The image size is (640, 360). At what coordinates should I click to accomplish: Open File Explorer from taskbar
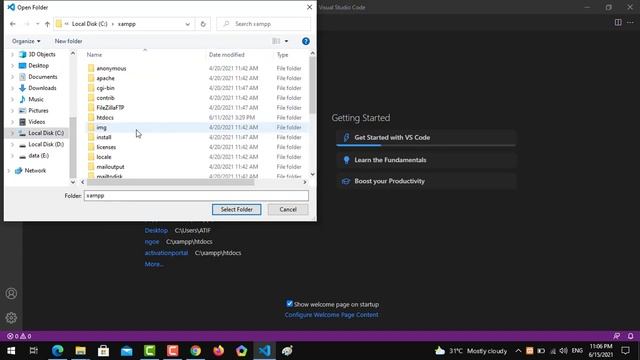[x=80, y=351]
